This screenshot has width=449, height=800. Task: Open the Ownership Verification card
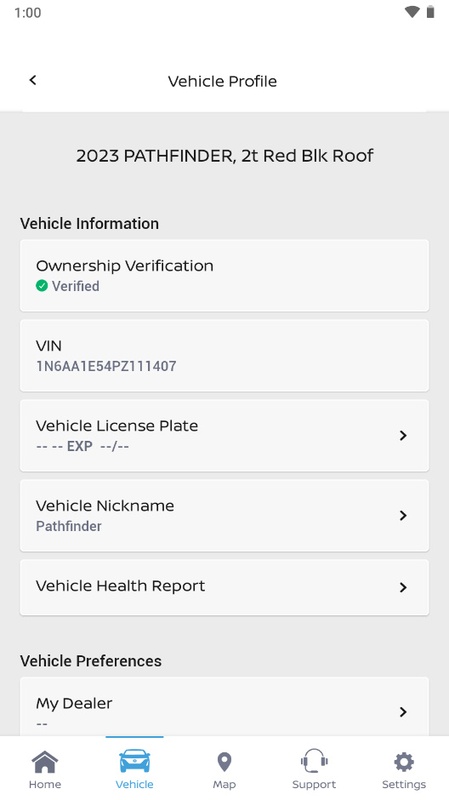(x=224, y=276)
